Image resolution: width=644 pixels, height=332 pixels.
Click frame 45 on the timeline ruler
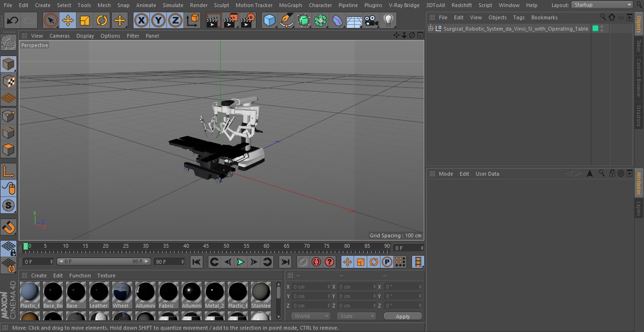pyautogui.click(x=206, y=246)
